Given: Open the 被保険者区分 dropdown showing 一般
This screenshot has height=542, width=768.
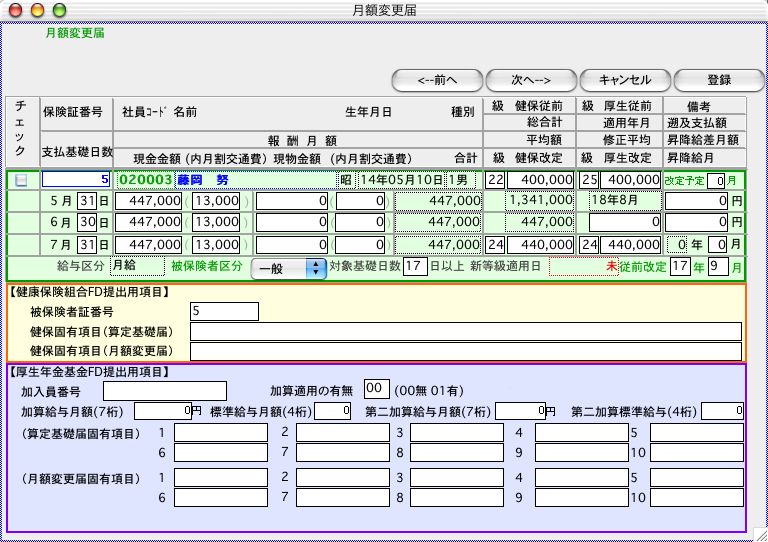Looking at the screenshot, I should point(288,267).
